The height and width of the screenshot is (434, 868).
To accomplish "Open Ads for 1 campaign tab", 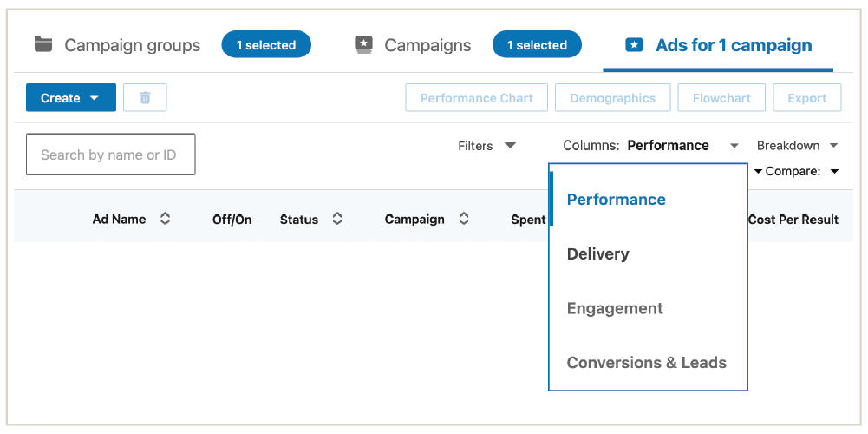I will pyautogui.click(x=734, y=45).
